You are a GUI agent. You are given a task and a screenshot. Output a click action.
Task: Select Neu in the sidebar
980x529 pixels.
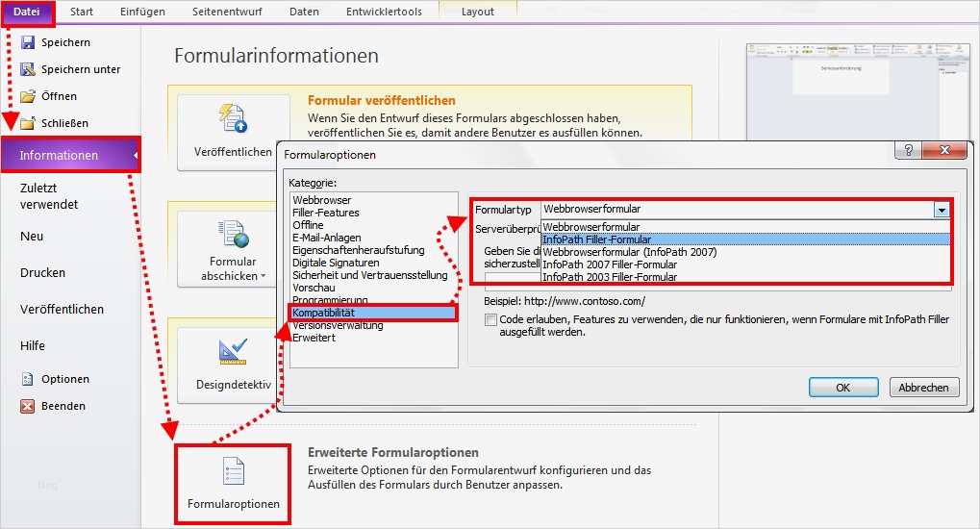click(31, 237)
